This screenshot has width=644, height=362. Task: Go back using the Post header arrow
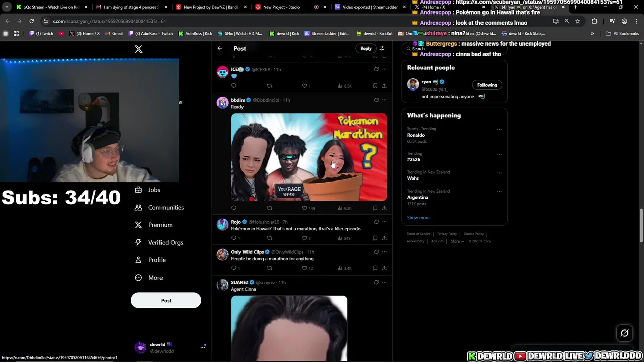(220, 48)
